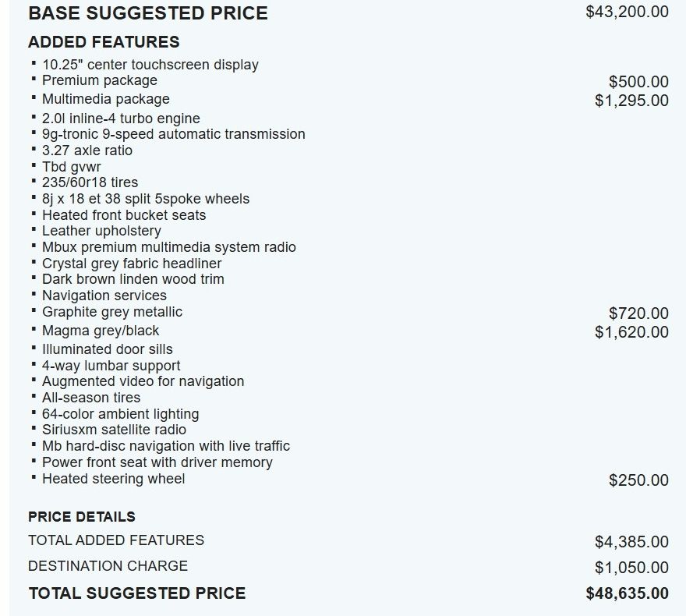Select the Destination Charge label
This screenshot has height=616, width=686.
pos(108,565)
